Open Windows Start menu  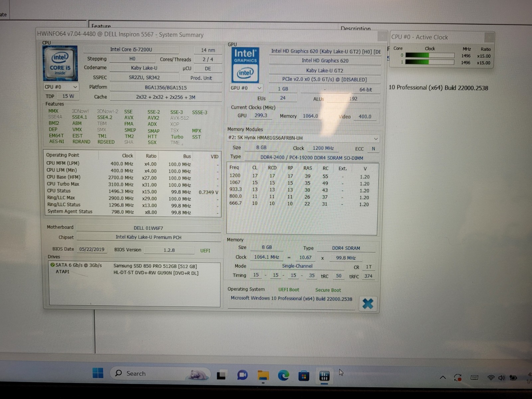point(98,373)
